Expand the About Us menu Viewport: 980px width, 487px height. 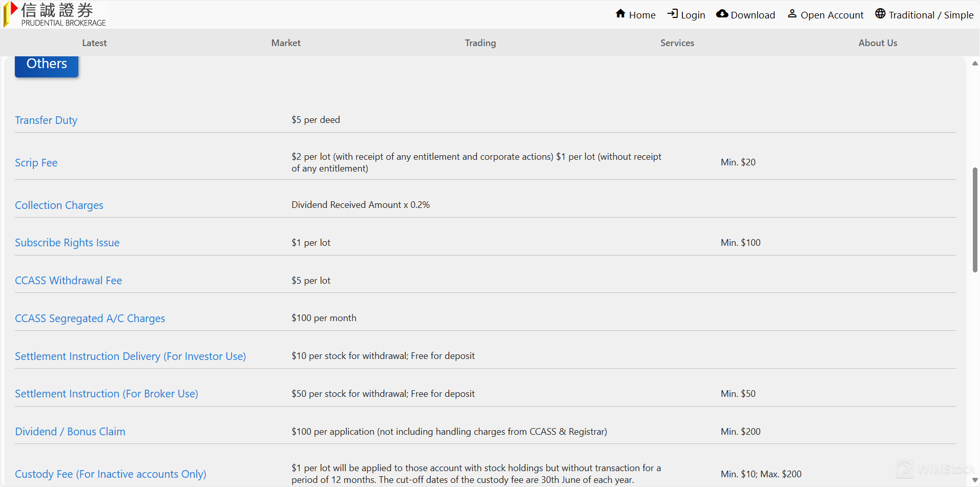878,43
